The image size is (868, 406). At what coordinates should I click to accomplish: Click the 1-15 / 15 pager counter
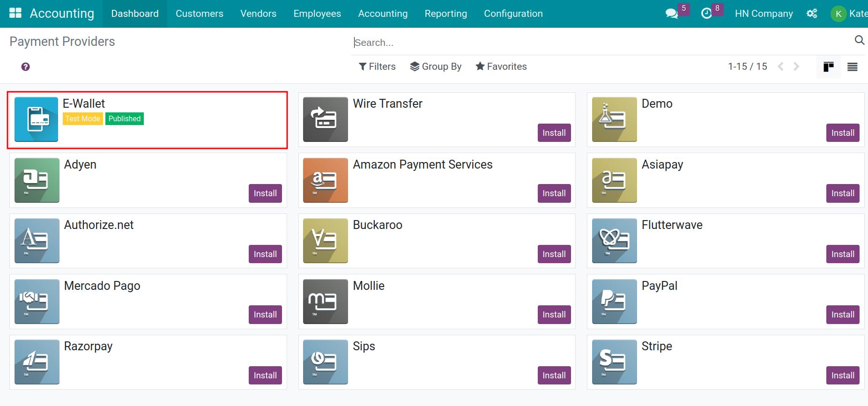tap(748, 66)
